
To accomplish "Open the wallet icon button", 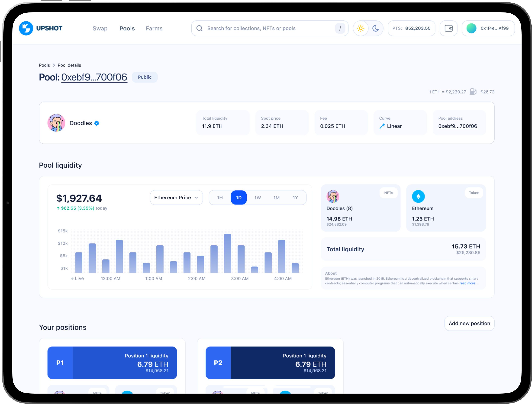I will click(448, 28).
